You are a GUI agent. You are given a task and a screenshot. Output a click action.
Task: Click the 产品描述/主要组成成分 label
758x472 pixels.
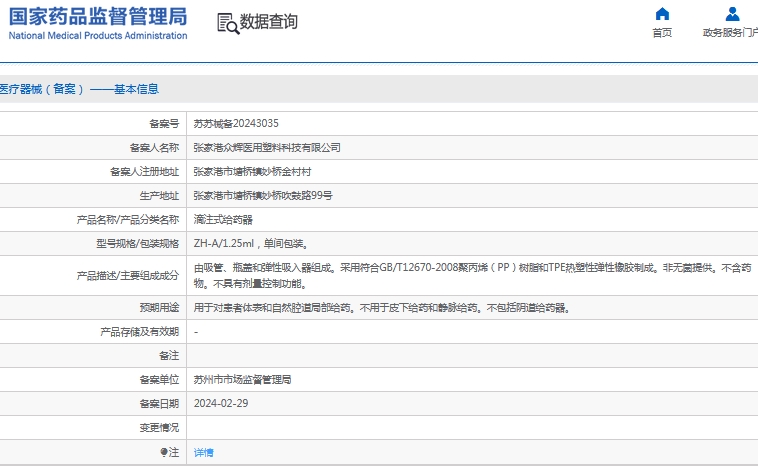[x=128, y=276]
